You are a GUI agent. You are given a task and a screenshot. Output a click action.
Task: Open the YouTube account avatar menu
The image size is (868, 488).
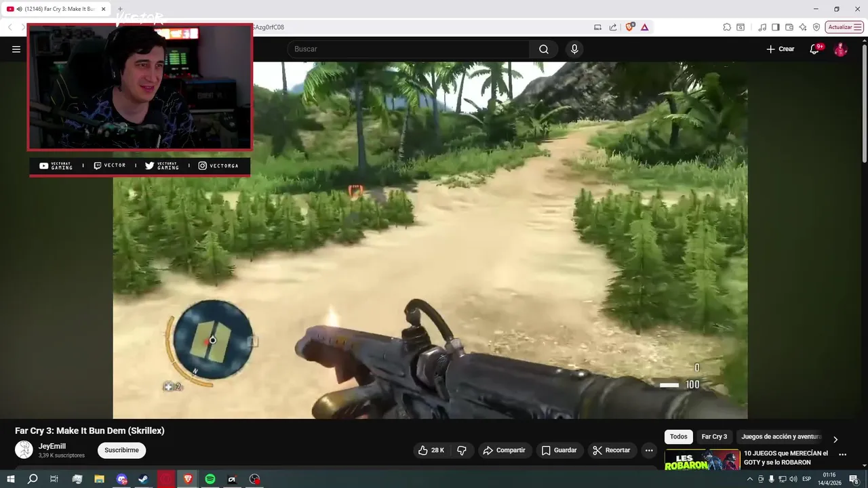click(x=840, y=49)
